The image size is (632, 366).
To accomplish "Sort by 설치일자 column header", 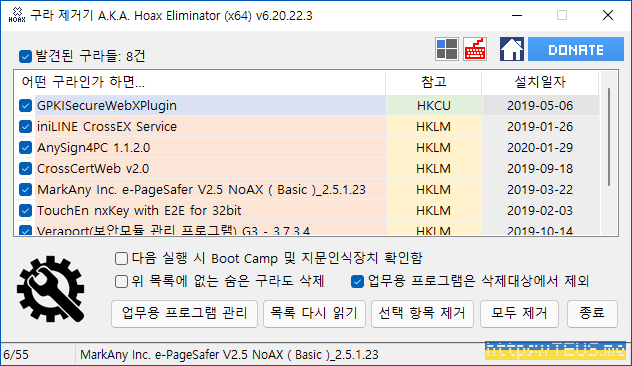I will pos(540,82).
